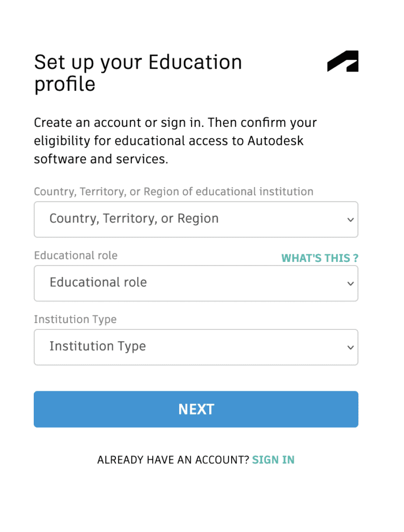Click the 'Institution Type' field label
This screenshot has height=532, width=404.
(75, 320)
